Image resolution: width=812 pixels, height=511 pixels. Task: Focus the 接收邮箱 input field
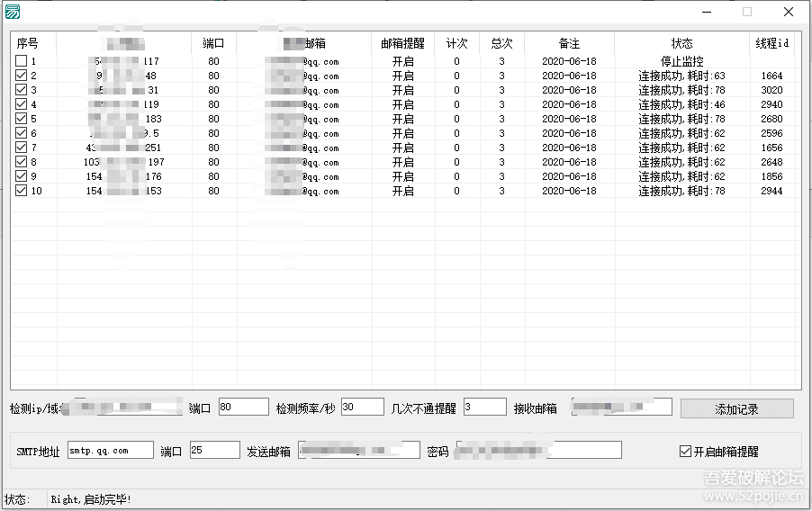621,407
